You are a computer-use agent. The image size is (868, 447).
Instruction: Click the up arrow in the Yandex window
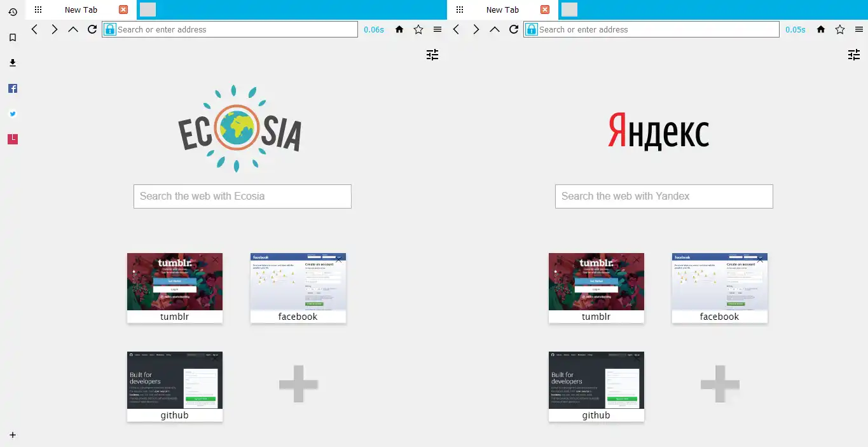point(495,29)
